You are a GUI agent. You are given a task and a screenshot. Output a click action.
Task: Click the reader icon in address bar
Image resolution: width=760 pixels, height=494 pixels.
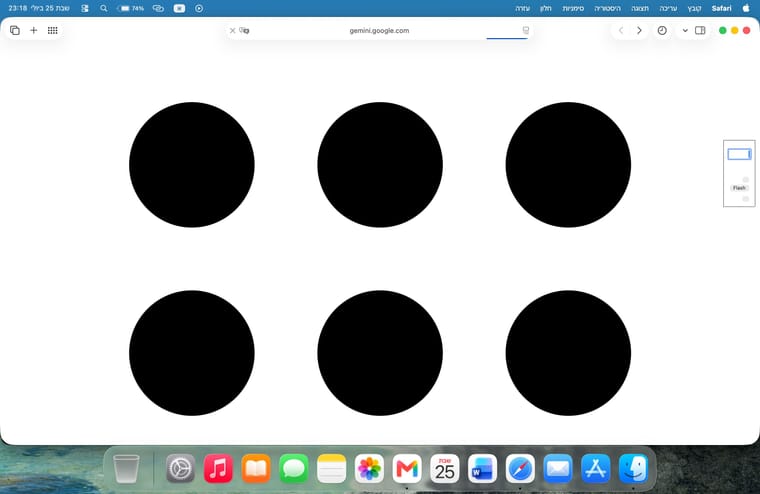click(525, 30)
